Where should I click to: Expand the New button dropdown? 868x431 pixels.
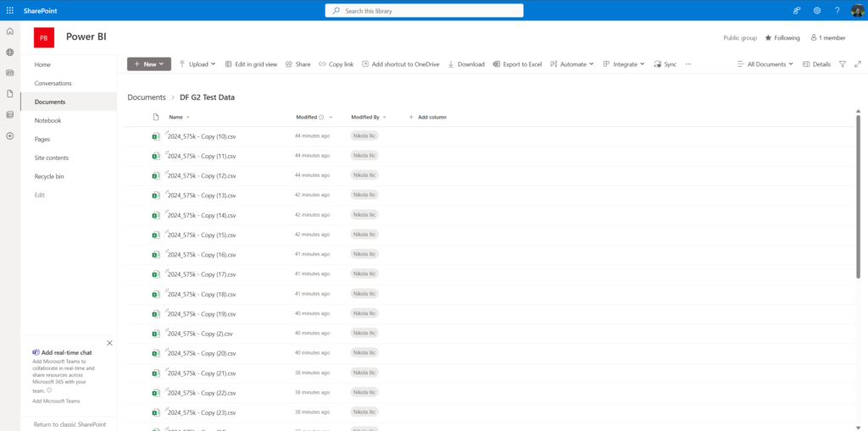pyautogui.click(x=149, y=64)
